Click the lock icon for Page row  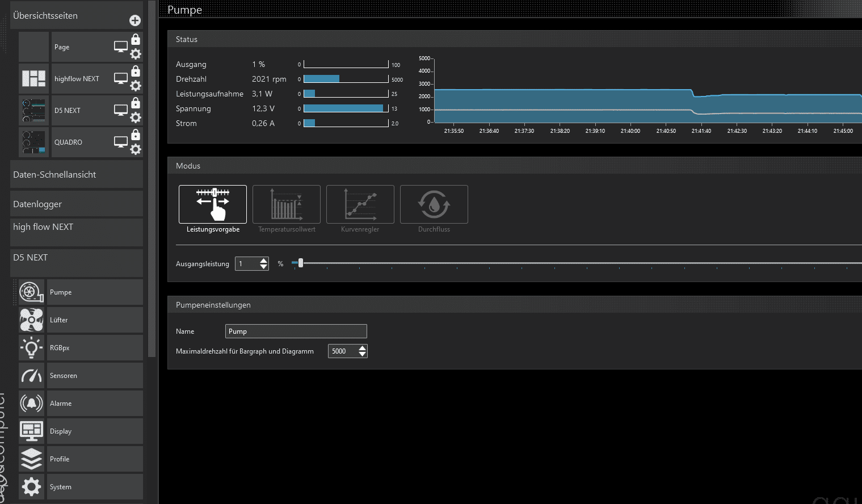136,39
